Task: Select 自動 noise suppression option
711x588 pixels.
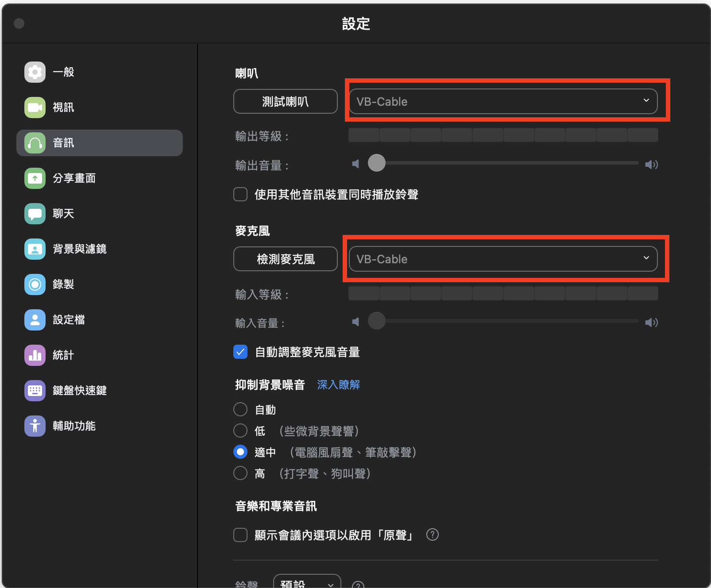Action: click(x=240, y=409)
